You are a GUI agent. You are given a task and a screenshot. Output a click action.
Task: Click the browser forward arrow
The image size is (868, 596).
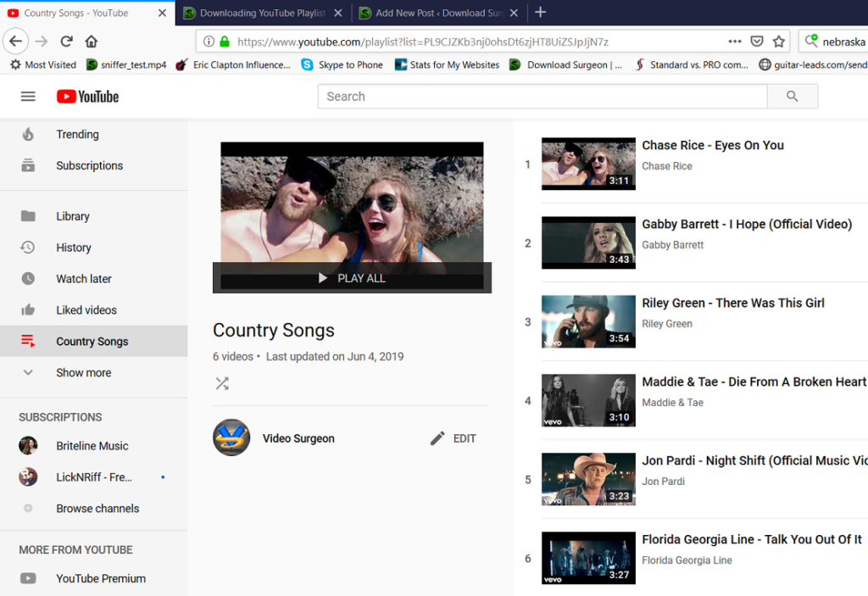pos(42,41)
